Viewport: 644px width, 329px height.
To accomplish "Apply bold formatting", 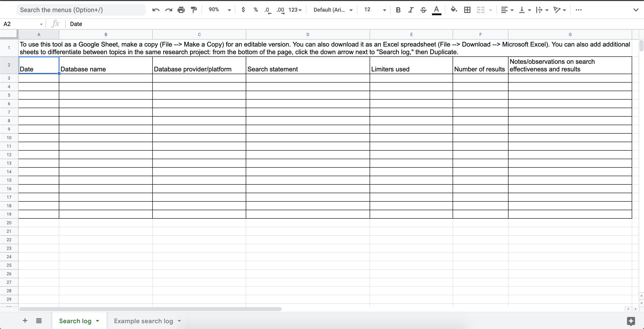I will pyautogui.click(x=398, y=10).
